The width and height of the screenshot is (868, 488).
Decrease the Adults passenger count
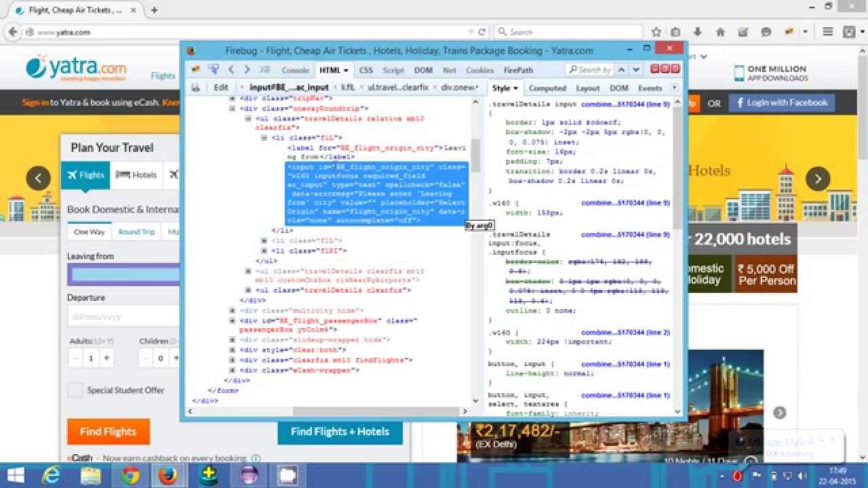coord(76,358)
